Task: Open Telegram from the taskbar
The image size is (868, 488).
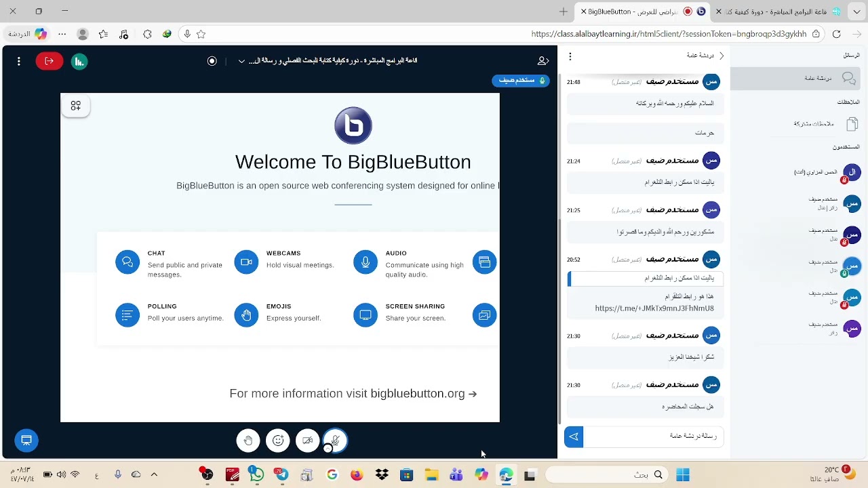Action: (281, 475)
